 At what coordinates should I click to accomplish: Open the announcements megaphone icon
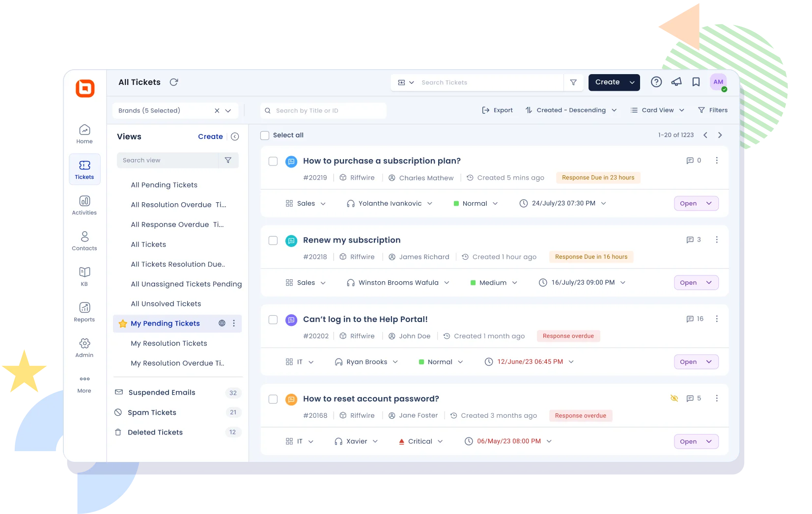[676, 82]
